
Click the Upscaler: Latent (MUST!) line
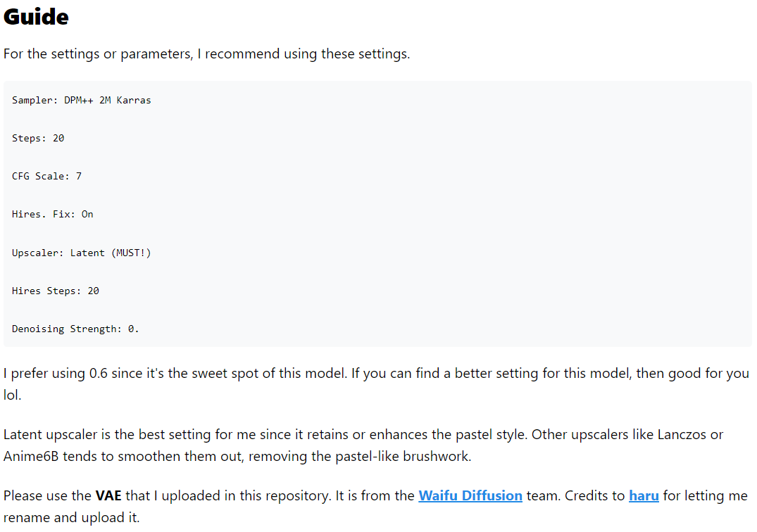coord(81,253)
